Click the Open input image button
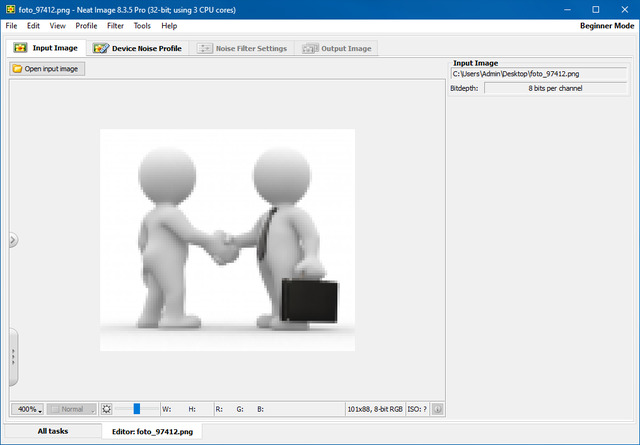Viewport: 640px width, 445px height. (x=48, y=69)
